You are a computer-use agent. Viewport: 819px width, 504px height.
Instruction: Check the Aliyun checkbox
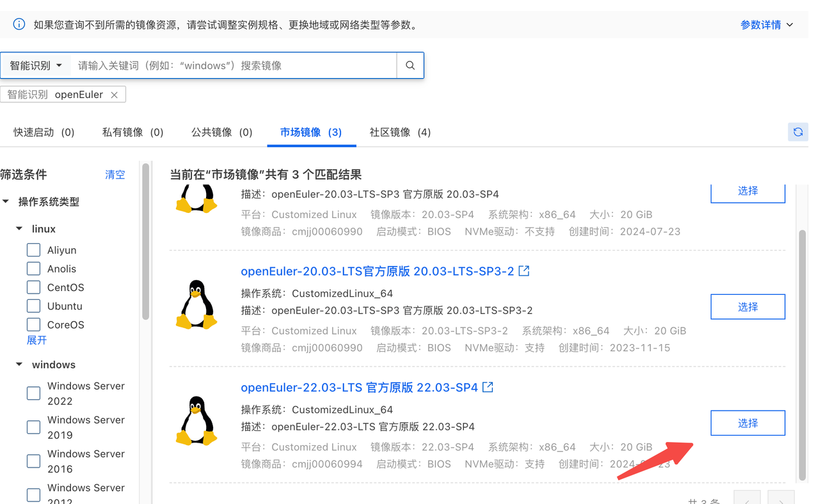[34, 250]
